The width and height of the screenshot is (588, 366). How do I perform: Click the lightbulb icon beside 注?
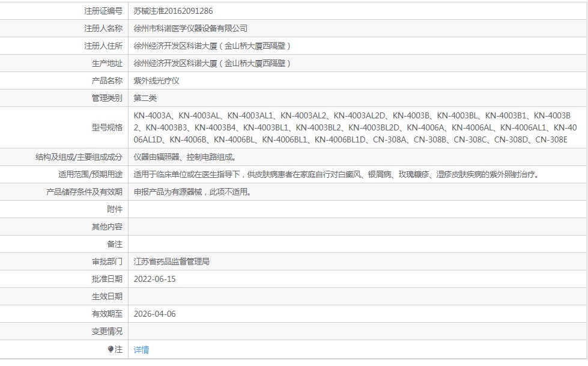(x=111, y=350)
